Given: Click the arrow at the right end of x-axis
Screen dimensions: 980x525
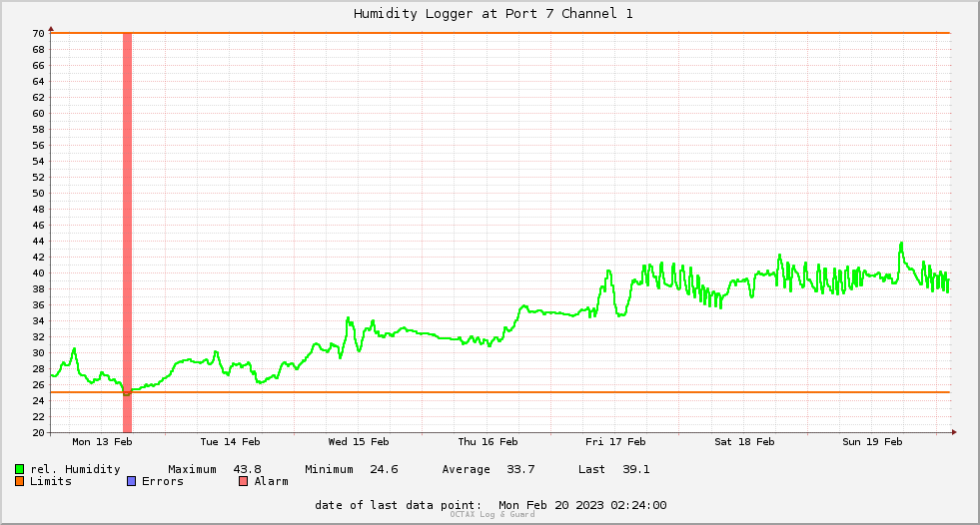Looking at the screenshot, I should coord(954,432).
